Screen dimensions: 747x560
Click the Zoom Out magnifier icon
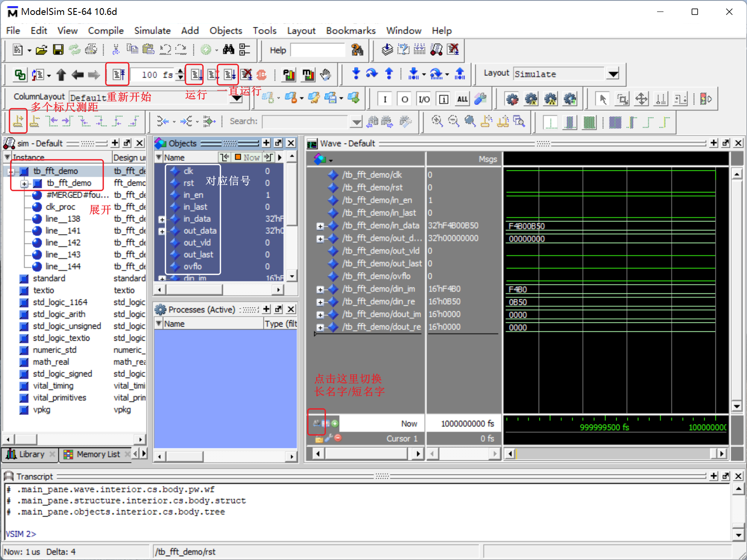pyautogui.click(x=453, y=121)
